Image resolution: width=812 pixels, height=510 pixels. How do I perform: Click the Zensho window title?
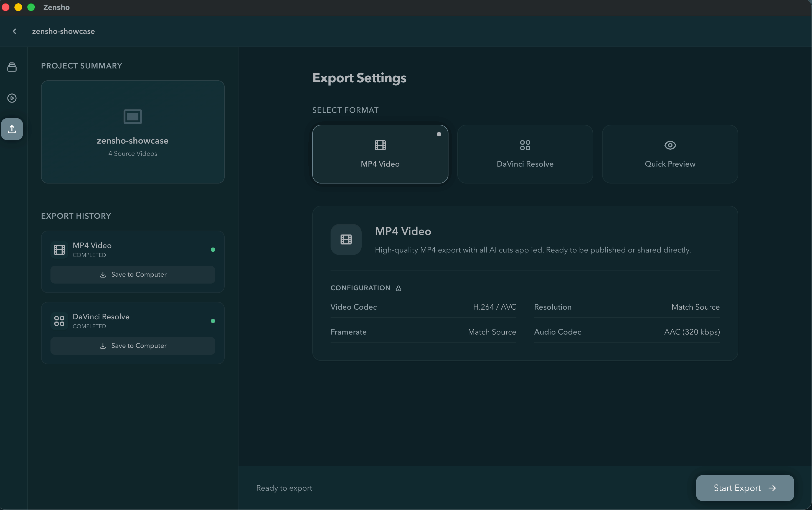[x=56, y=7]
